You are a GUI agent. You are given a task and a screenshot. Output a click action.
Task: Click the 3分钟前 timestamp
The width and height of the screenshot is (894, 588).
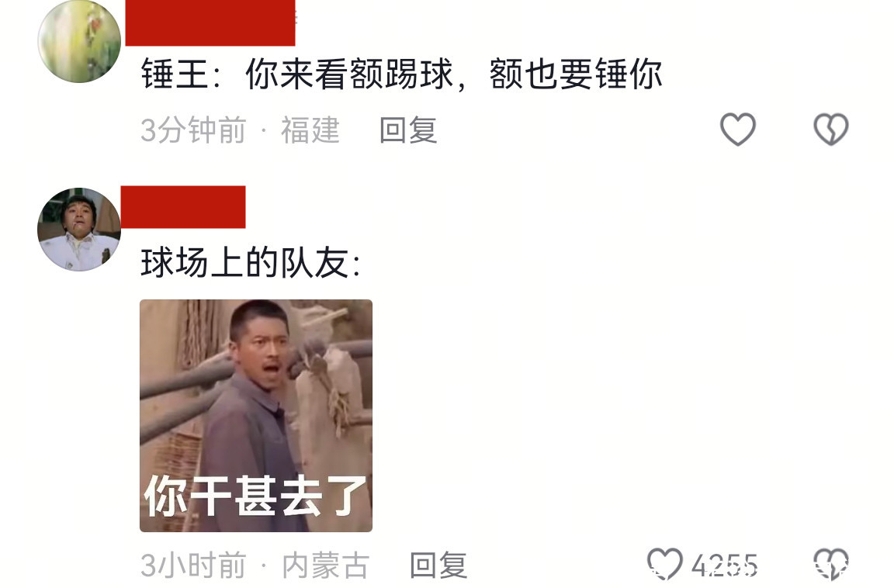tap(194, 130)
